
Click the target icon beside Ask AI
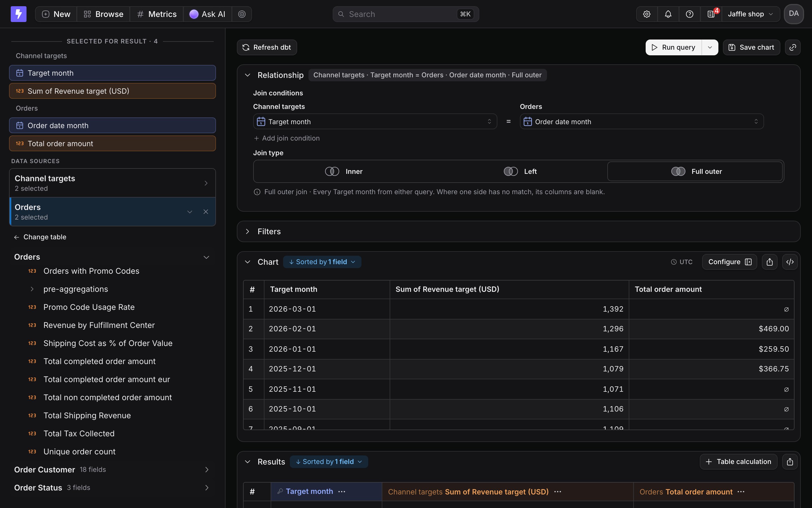coord(242,14)
